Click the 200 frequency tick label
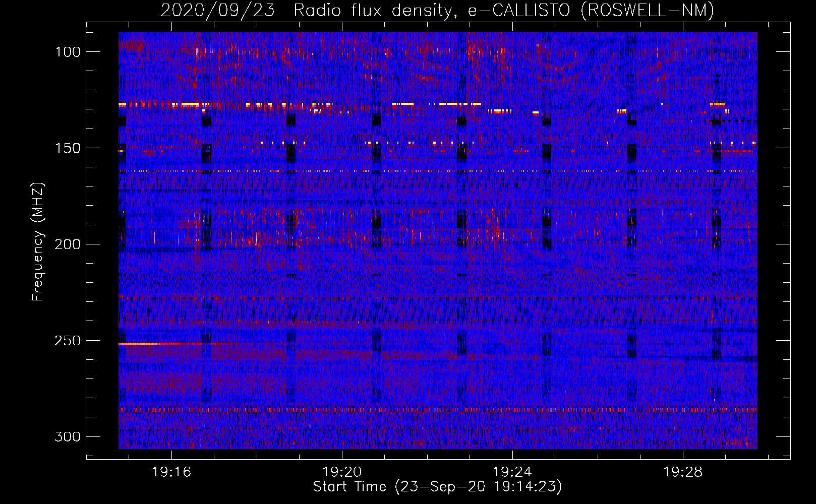816x504 pixels. click(68, 244)
